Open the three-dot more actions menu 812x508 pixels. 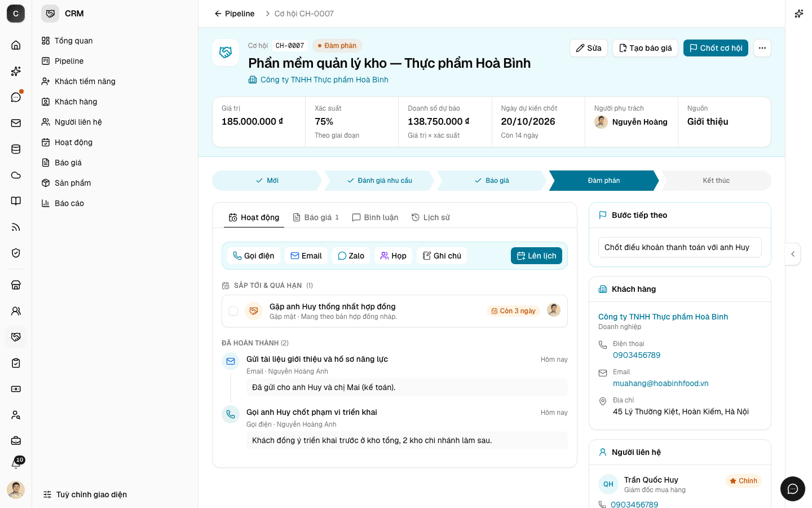coord(762,48)
